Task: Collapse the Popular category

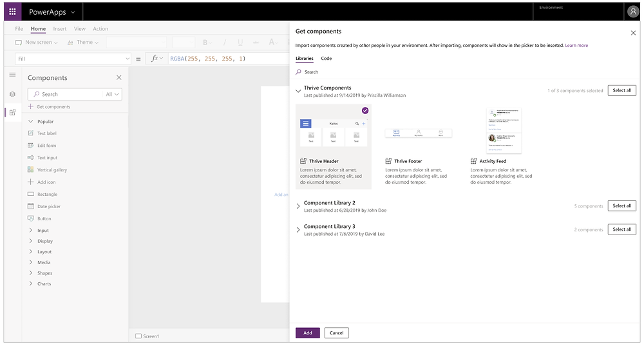Action: coord(30,122)
